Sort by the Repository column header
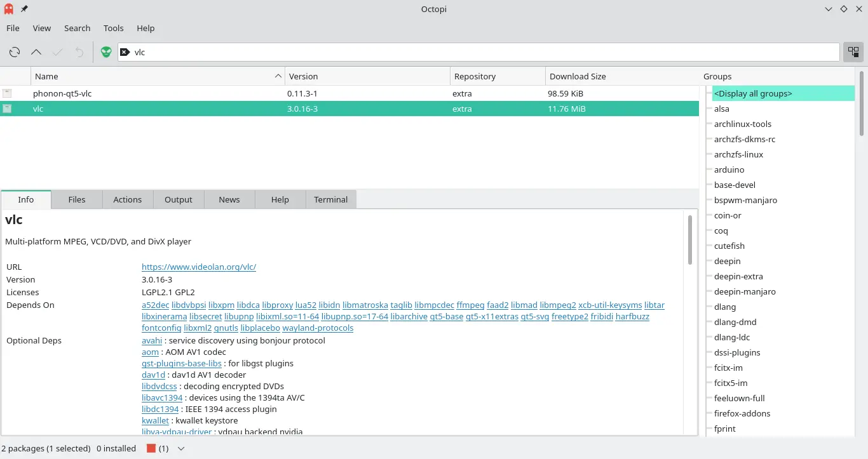 coord(498,76)
